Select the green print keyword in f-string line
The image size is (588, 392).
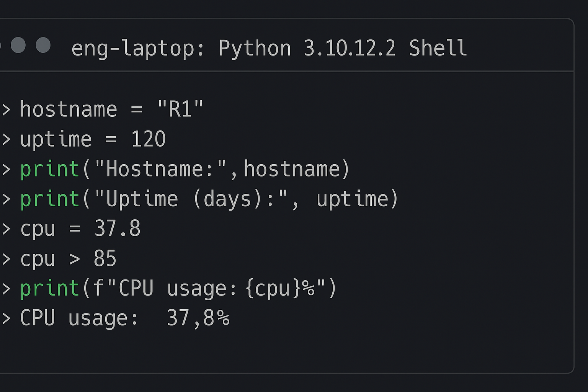(x=49, y=288)
